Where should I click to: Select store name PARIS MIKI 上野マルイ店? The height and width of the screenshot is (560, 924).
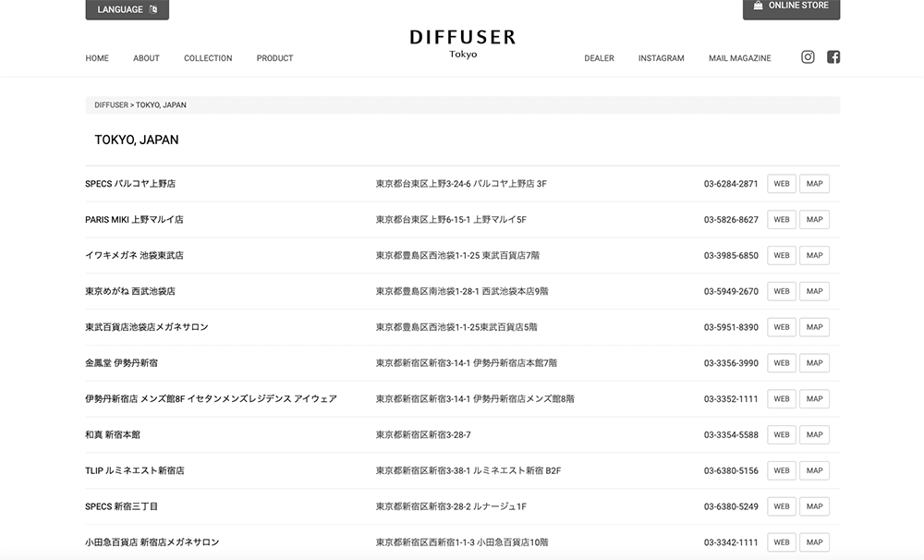(134, 219)
